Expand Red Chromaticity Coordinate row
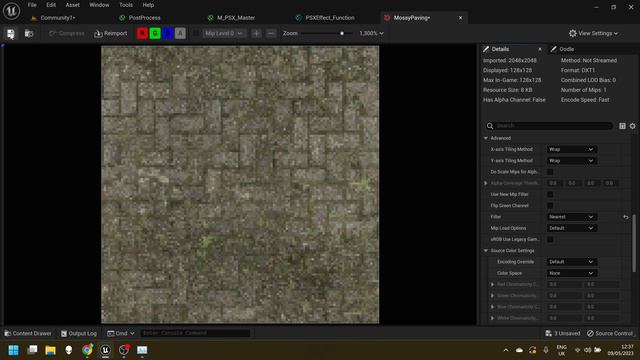The height and width of the screenshot is (360, 640). coord(492,284)
